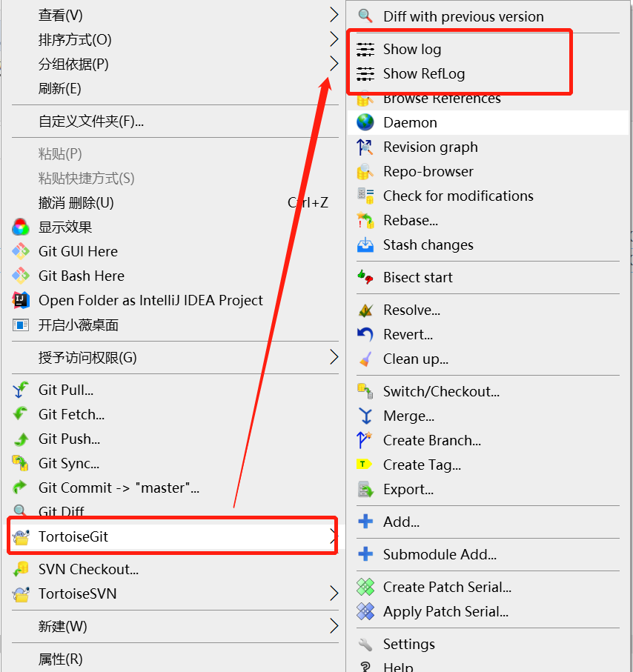Click the Stash changes tray icon

[x=365, y=244]
